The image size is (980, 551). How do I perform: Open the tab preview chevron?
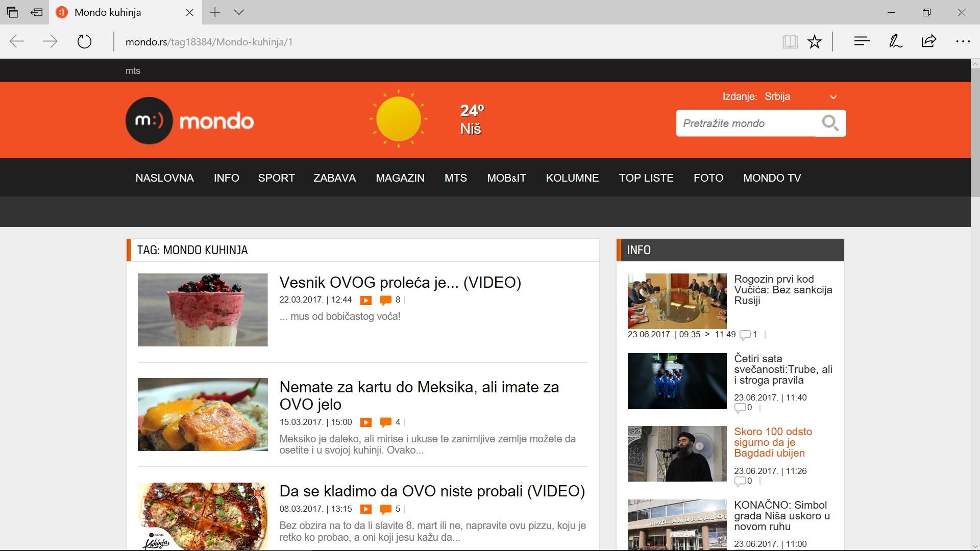[239, 12]
